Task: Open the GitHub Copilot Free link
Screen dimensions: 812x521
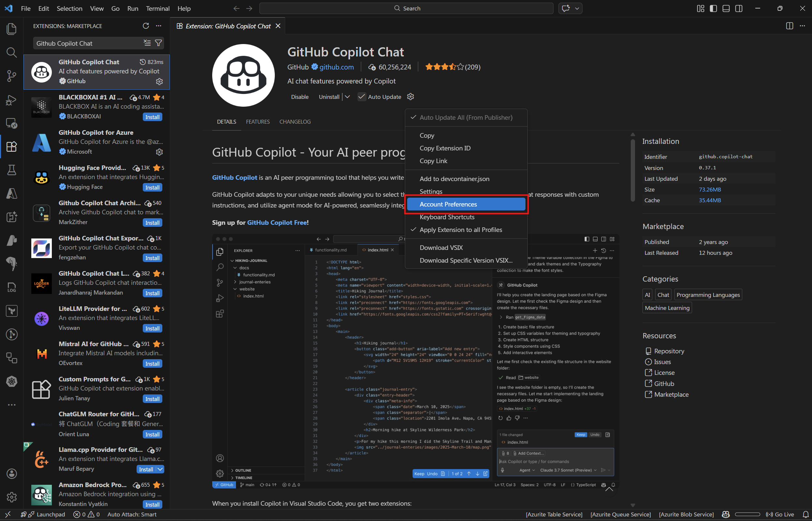Action: point(277,222)
